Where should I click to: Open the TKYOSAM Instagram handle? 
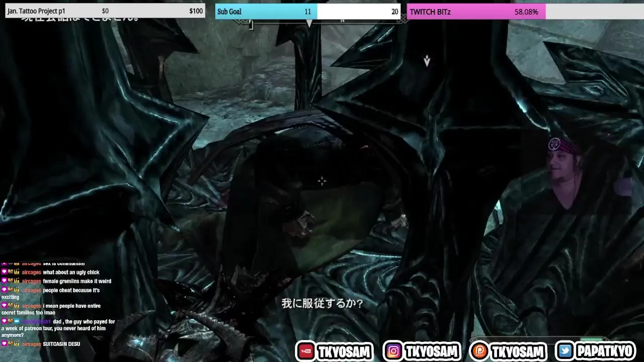pos(431,351)
